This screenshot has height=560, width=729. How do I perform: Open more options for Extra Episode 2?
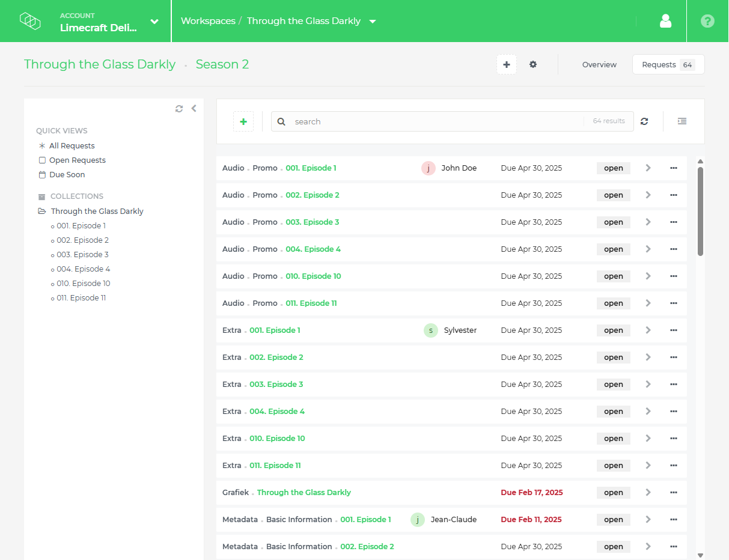click(x=674, y=358)
